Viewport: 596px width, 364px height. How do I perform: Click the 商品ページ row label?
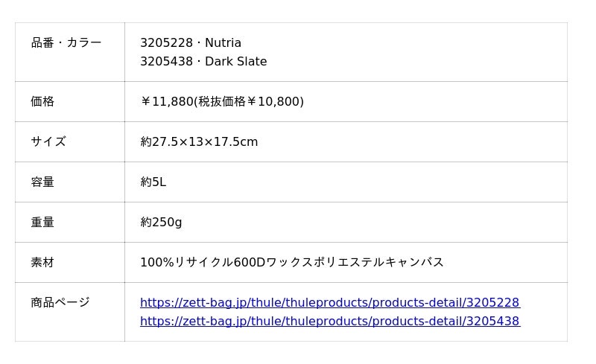[x=60, y=302]
